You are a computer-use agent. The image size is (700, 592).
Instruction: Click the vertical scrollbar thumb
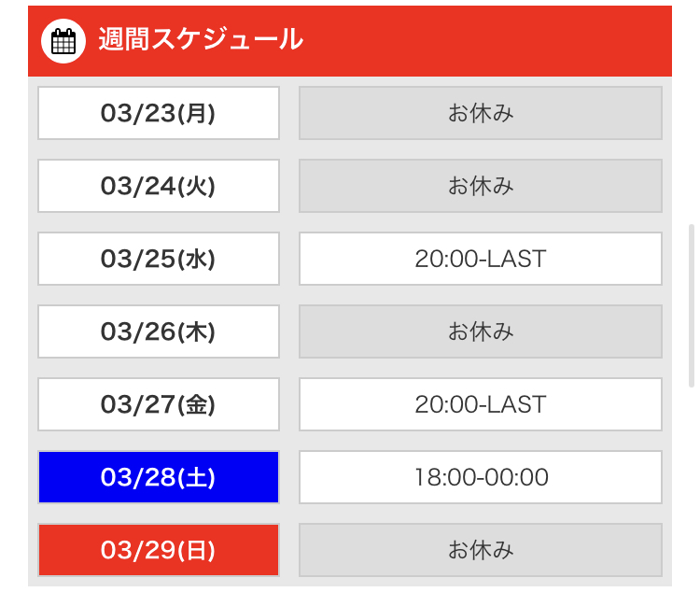point(692,305)
